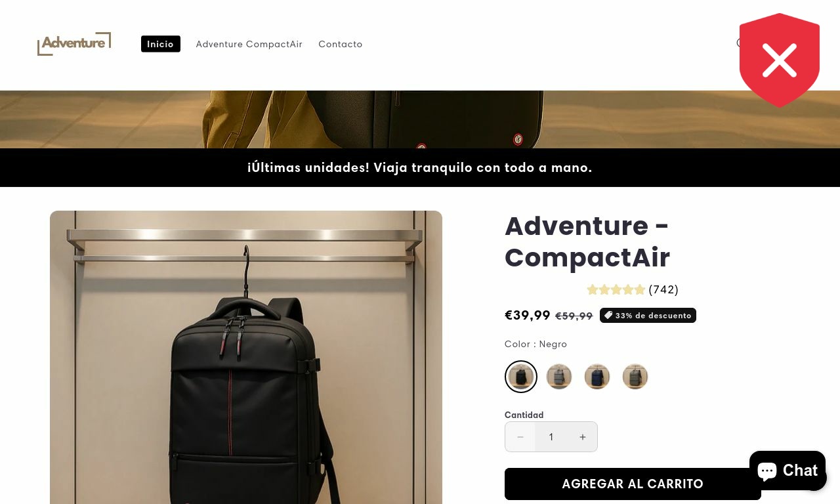Click AGREGAR AL CARRITO button

pyautogui.click(x=633, y=484)
